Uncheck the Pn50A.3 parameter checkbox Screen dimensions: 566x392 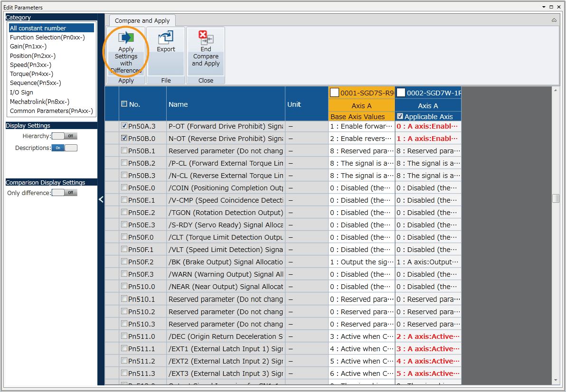[124, 126]
